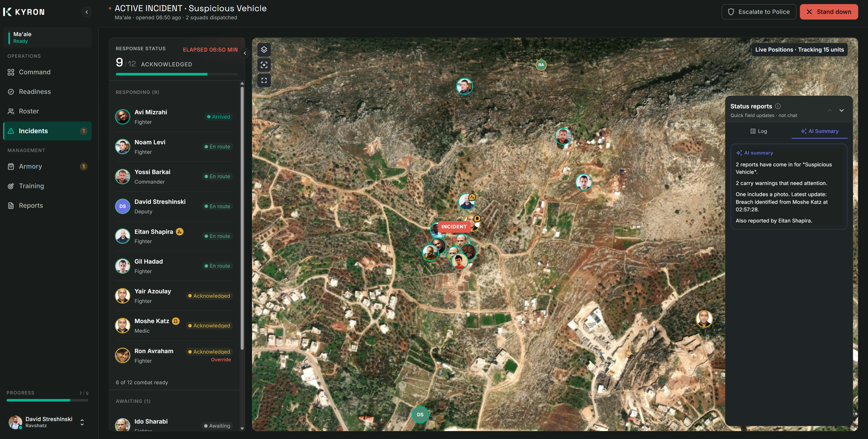Select the Noam Levi responder row
Screen dimensions: 868x439
pyautogui.click(x=174, y=147)
